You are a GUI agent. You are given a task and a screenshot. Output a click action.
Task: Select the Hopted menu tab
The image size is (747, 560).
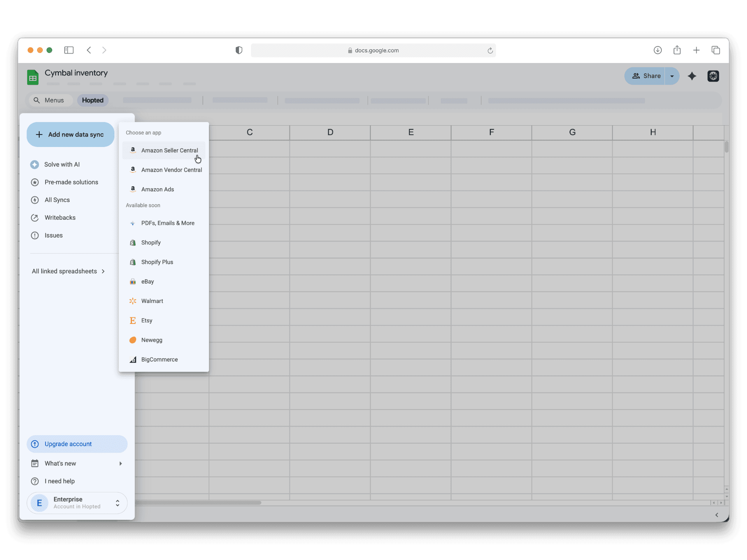(92, 100)
